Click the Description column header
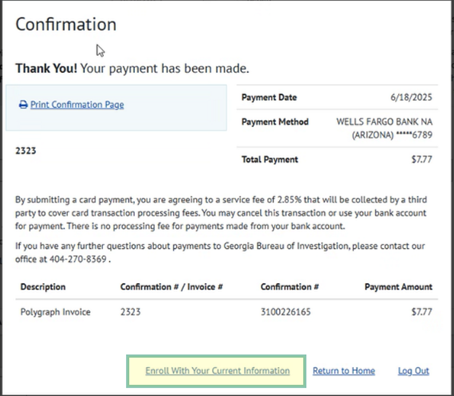 (x=43, y=287)
